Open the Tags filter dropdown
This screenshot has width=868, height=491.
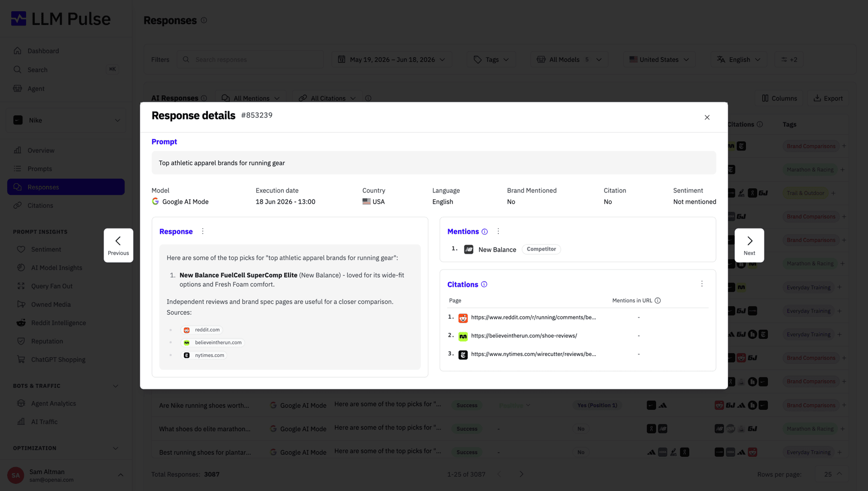pyautogui.click(x=491, y=60)
